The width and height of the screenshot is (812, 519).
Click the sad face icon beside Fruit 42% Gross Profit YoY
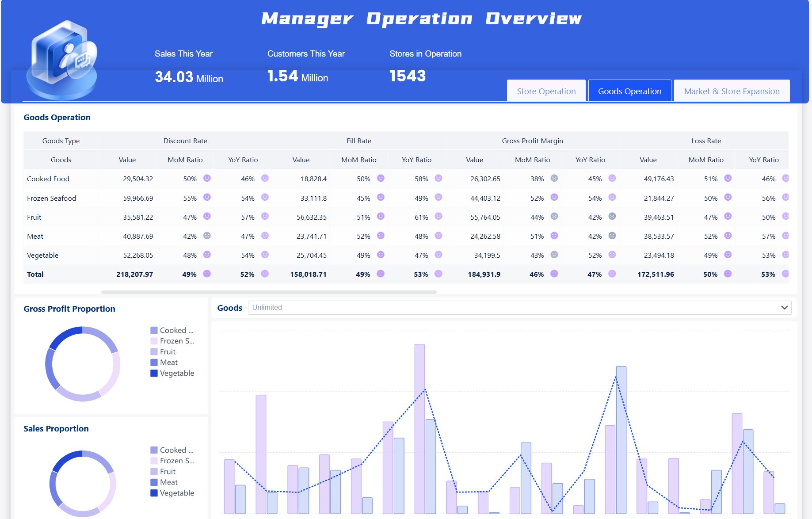612,217
